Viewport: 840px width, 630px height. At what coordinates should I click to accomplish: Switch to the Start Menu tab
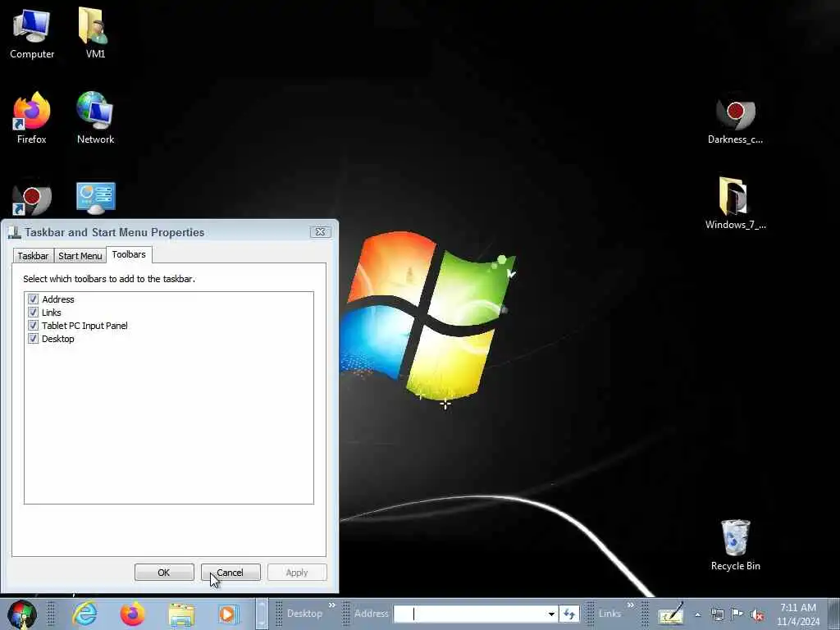coord(80,256)
